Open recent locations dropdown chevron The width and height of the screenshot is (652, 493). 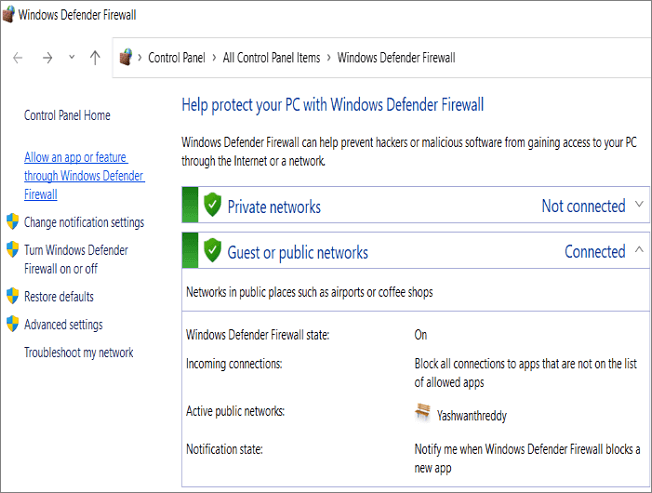pos(71,58)
